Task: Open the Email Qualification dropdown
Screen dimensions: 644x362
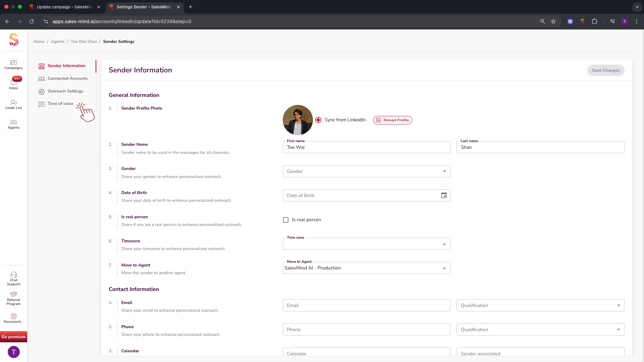Action: pyautogui.click(x=540, y=305)
